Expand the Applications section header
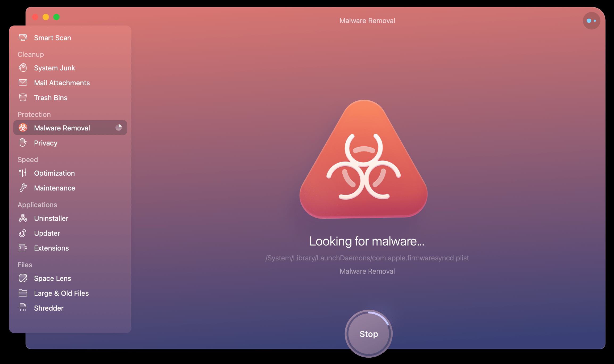 [37, 205]
